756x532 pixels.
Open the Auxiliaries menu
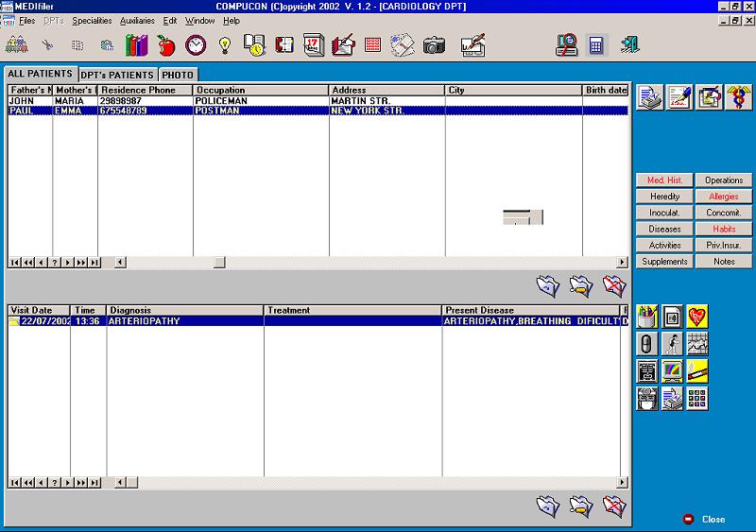pyautogui.click(x=137, y=21)
